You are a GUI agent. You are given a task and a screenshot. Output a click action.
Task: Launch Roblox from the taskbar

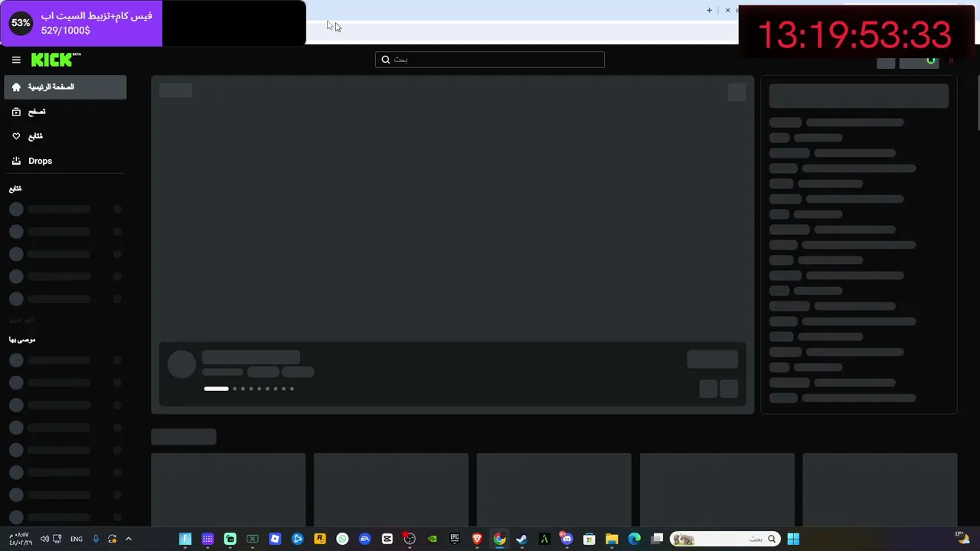click(275, 539)
